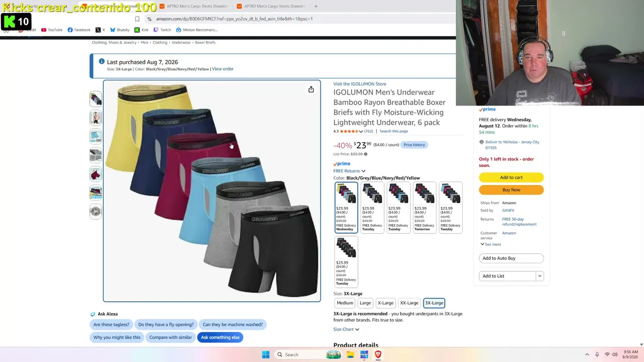
Task: Go to Boxer Briefs breadcrumb
Action: click(205, 42)
